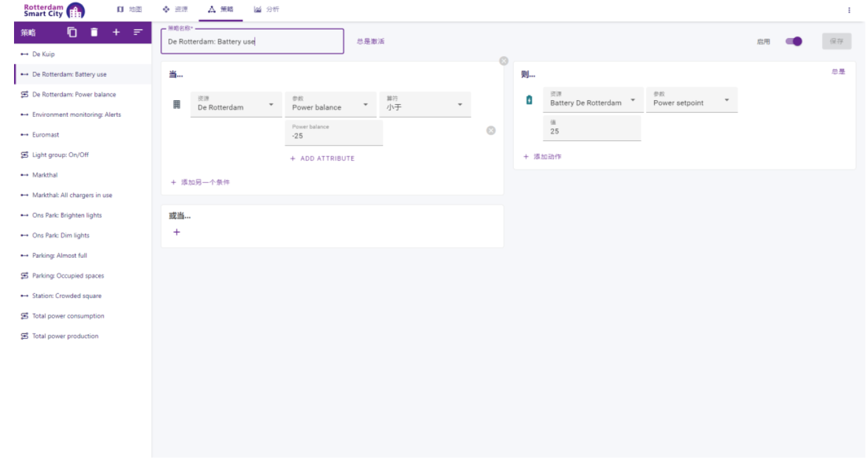Click the delete trash icon in sidebar header
The width and height of the screenshot is (868, 467).
pyautogui.click(x=94, y=32)
